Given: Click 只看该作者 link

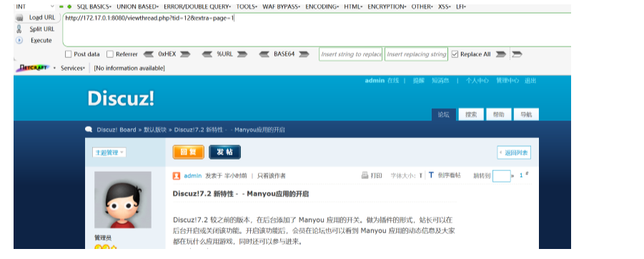Looking at the screenshot, I should 272,176.
